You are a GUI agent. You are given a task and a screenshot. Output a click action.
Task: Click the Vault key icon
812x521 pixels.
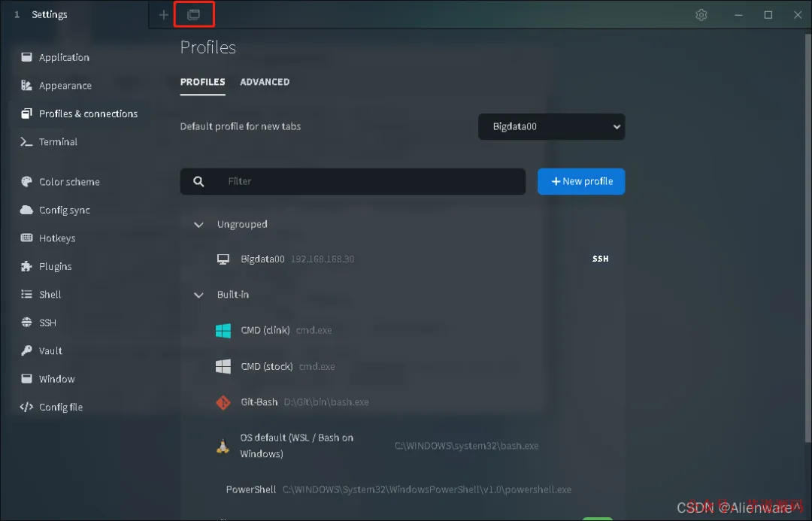(x=26, y=350)
